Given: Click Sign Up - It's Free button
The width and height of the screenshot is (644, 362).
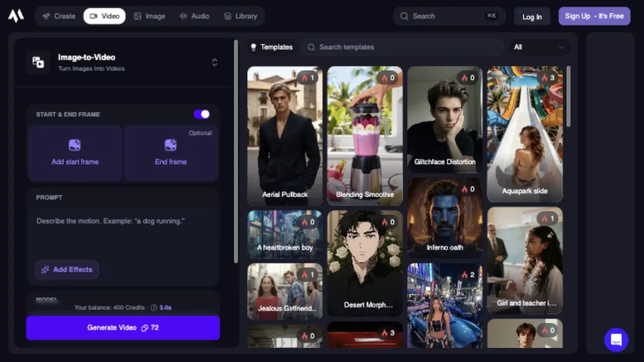Looking at the screenshot, I should 594,16.
